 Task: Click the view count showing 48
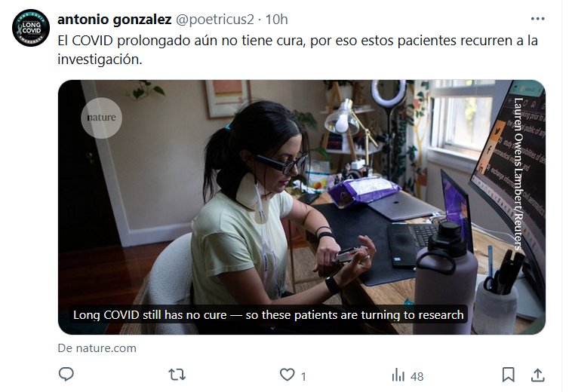click(x=417, y=376)
